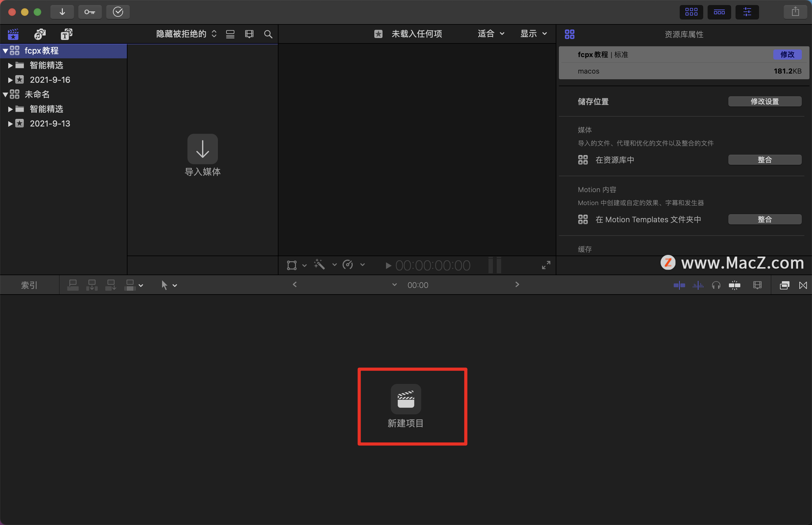
Task: Click overwrite clip edit icon
Action: point(130,285)
